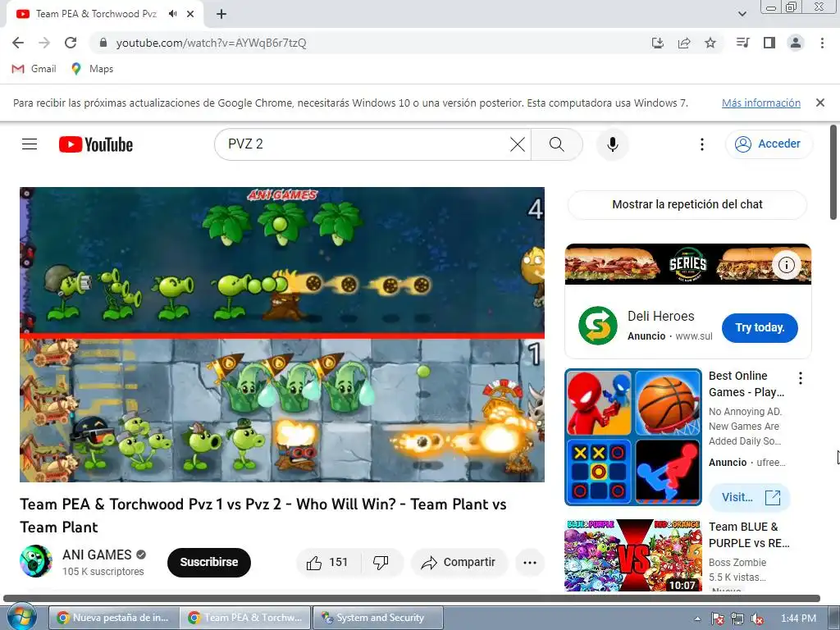Open System and Security taskbar window
Viewport: 840px width, 630px height.
377,618
